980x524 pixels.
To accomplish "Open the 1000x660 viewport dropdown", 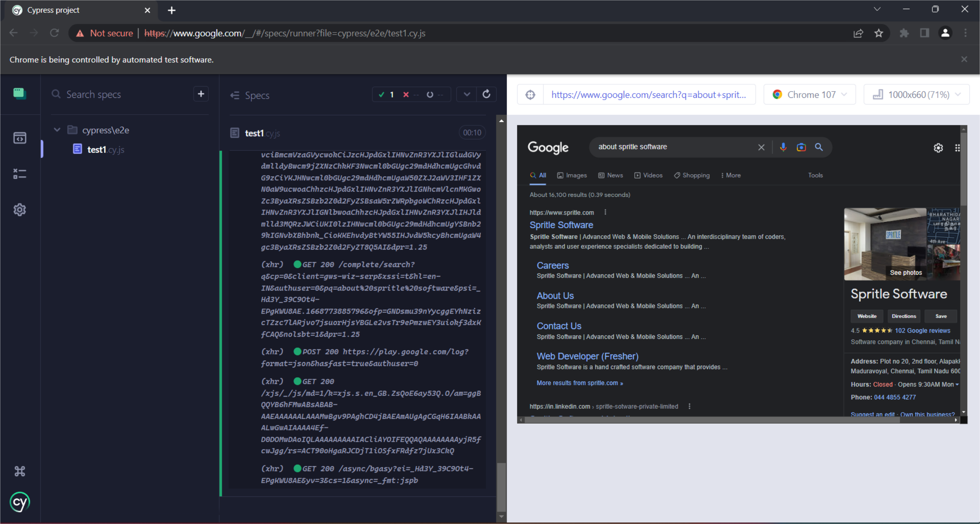I will point(917,95).
